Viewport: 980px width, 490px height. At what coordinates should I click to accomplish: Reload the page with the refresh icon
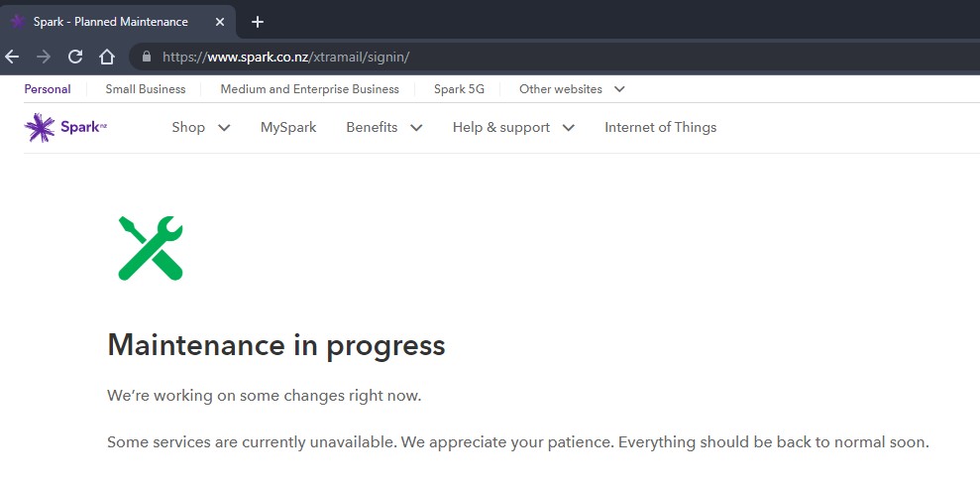coord(75,57)
